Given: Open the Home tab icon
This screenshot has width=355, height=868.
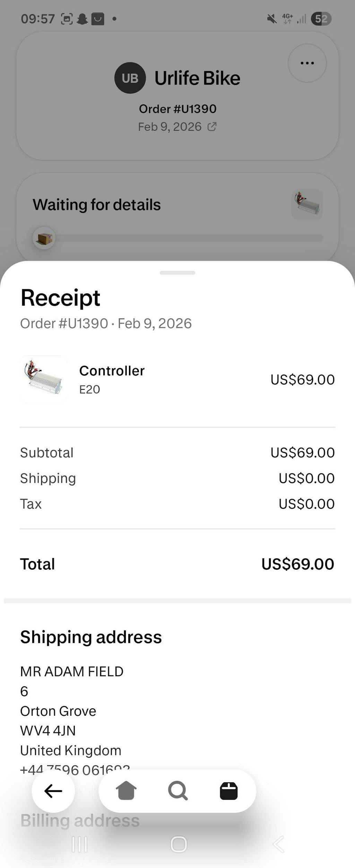Looking at the screenshot, I should pos(126,791).
